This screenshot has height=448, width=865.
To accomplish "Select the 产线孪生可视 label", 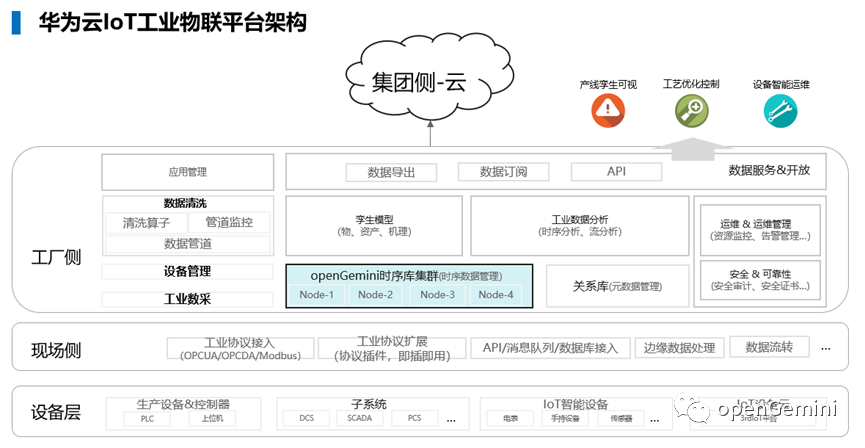I will [608, 84].
